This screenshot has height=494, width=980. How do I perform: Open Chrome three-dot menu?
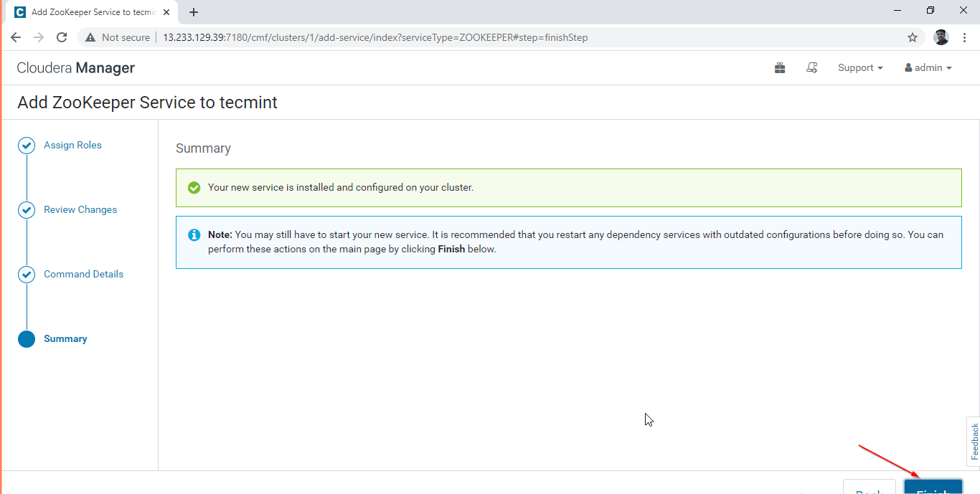964,37
